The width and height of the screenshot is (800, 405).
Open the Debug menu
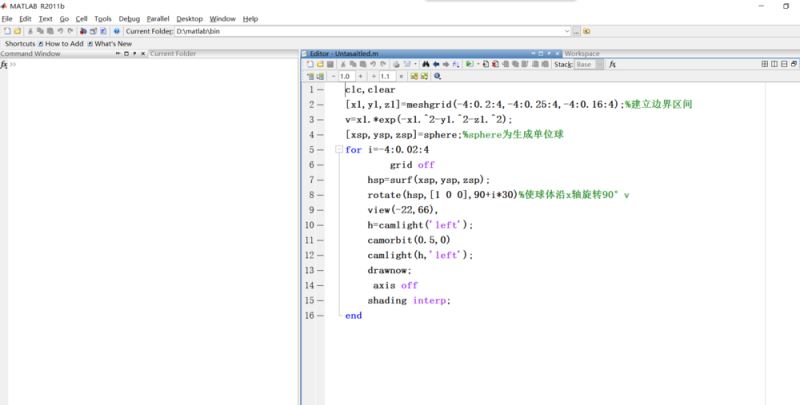(x=129, y=19)
